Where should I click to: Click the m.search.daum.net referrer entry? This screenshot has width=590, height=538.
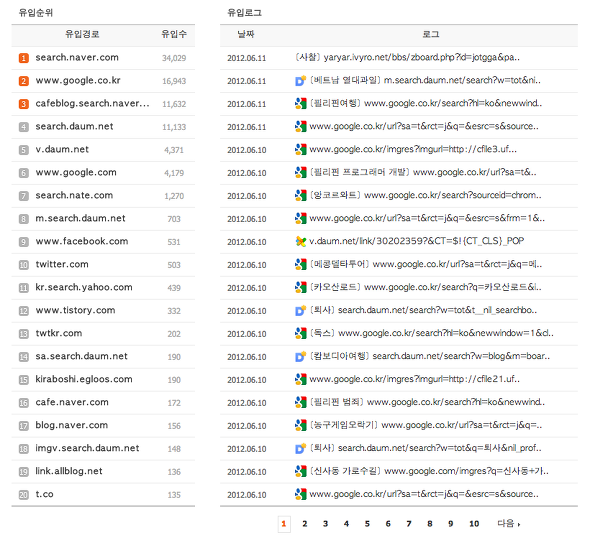(x=80, y=218)
